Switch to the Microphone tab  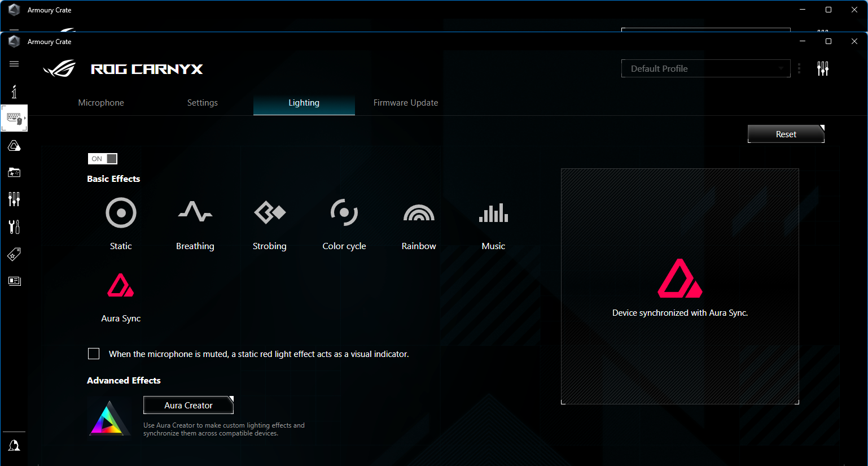(x=101, y=103)
